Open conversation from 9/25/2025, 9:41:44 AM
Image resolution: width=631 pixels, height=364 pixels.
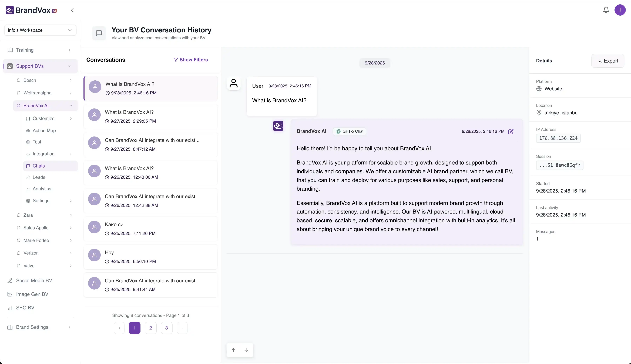(x=151, y=285)
